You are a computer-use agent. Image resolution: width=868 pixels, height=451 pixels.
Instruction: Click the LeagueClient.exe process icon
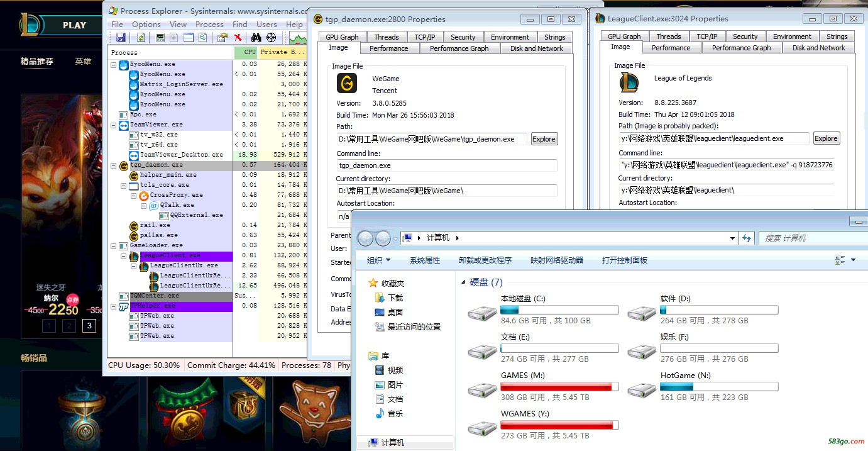coord(134,256)
